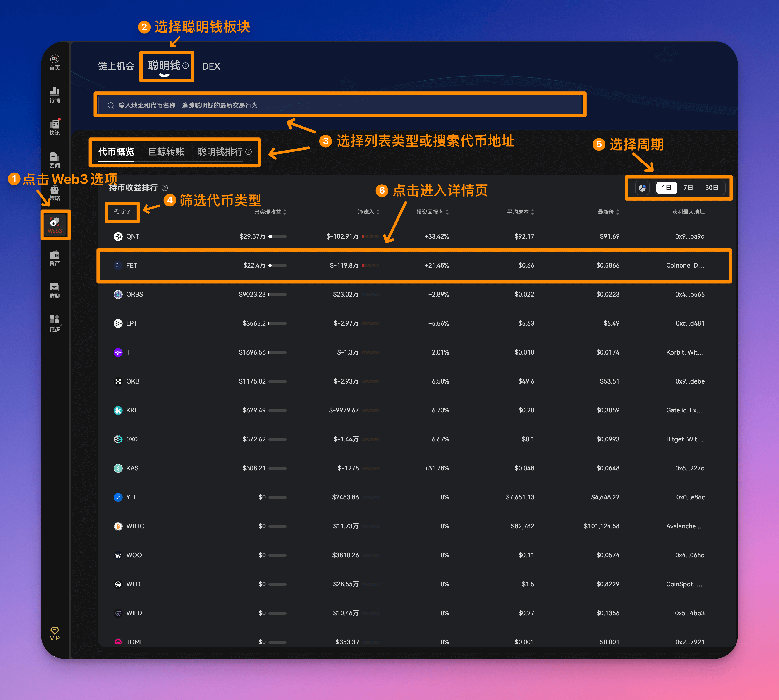The image size is (779, 700).
Task: Click the help icon beside 聪明钱排行
Action: 248,151
